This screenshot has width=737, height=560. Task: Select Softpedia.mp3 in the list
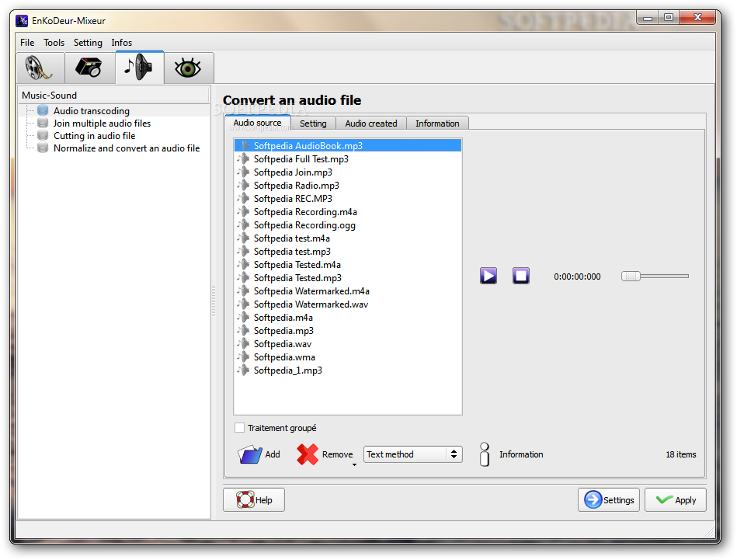coord(348,331)
